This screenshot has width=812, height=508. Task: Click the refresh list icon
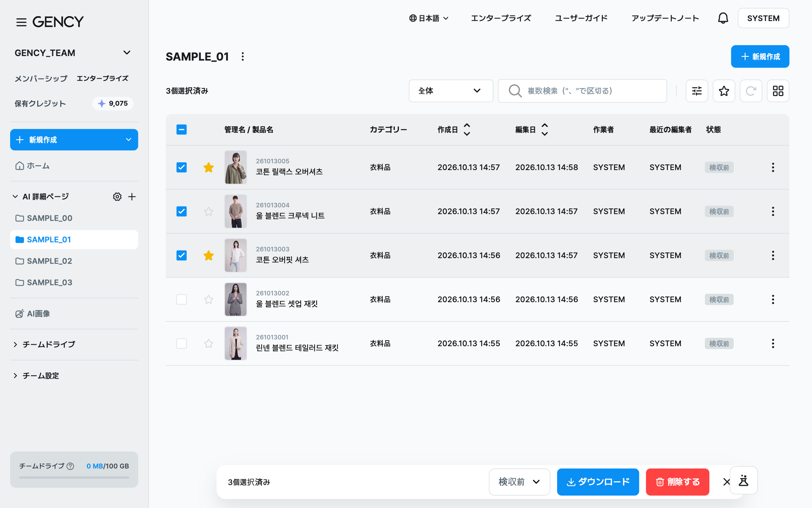click(x=751, y=91)
